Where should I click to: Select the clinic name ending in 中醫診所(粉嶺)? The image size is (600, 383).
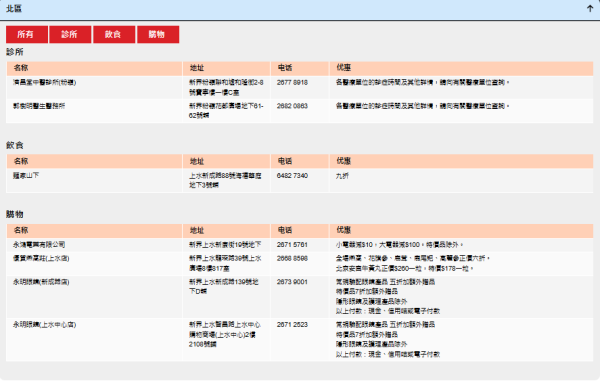click(x=44, y=83)
